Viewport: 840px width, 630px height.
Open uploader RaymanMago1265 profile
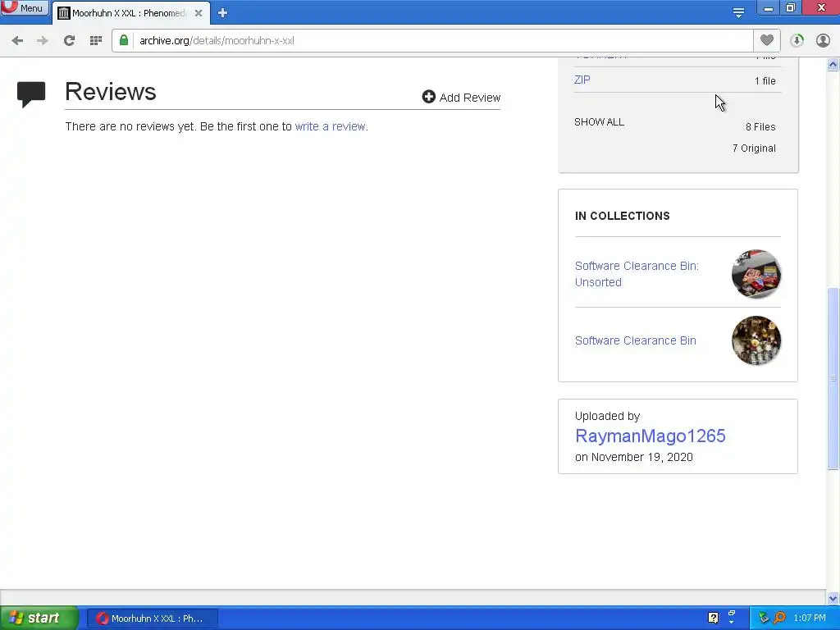click(x=651, y=436)
